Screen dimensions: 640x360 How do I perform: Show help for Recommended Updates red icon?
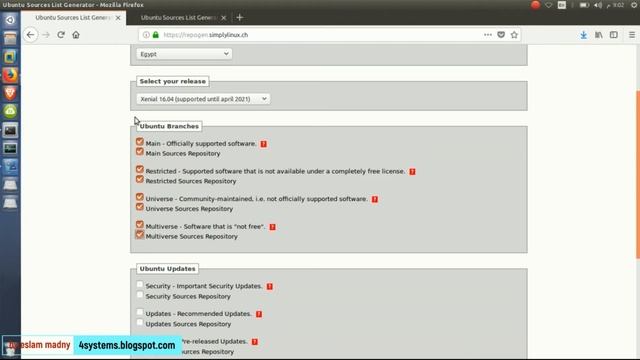coord(259,314)
